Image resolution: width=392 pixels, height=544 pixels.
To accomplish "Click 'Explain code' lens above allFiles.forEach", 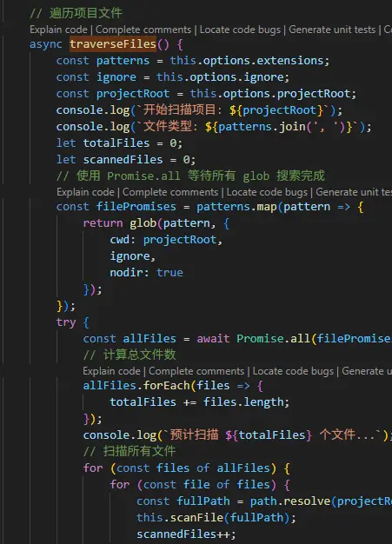I will (111, 371).
